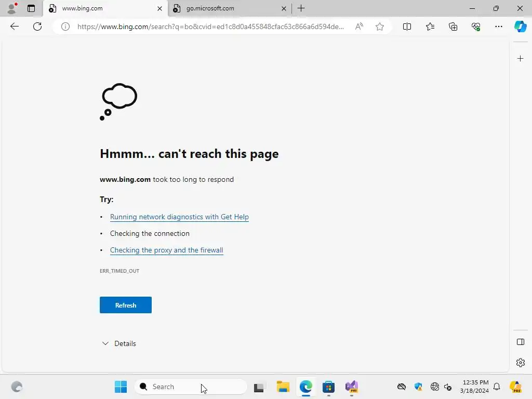Open Task View on taskbar
Image resolution: width=532 pixels, height=399 pixels.
pos(259,387)
